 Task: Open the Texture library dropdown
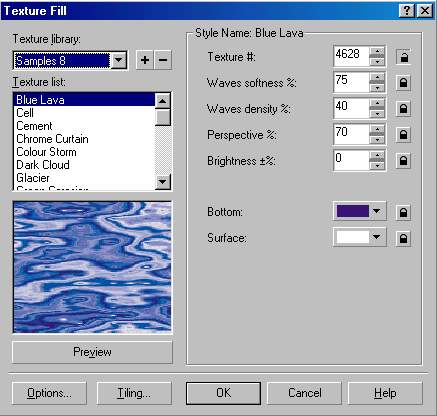[118, 60]
